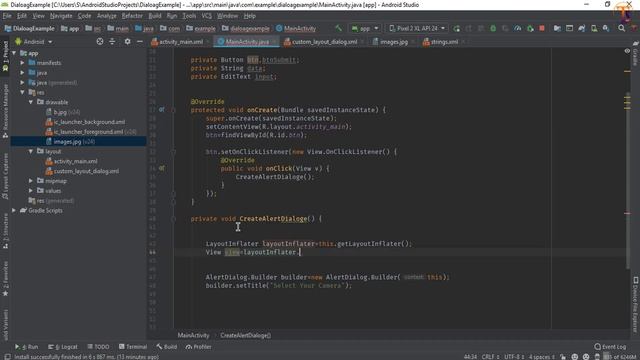
Task: Open Project panel settings gear
Action: coord(127,41)
